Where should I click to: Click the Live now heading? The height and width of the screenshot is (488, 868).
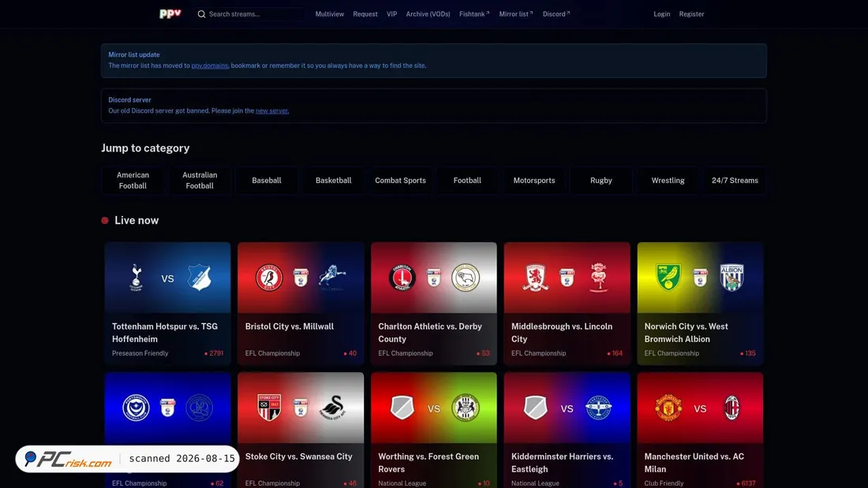[137, 220]
